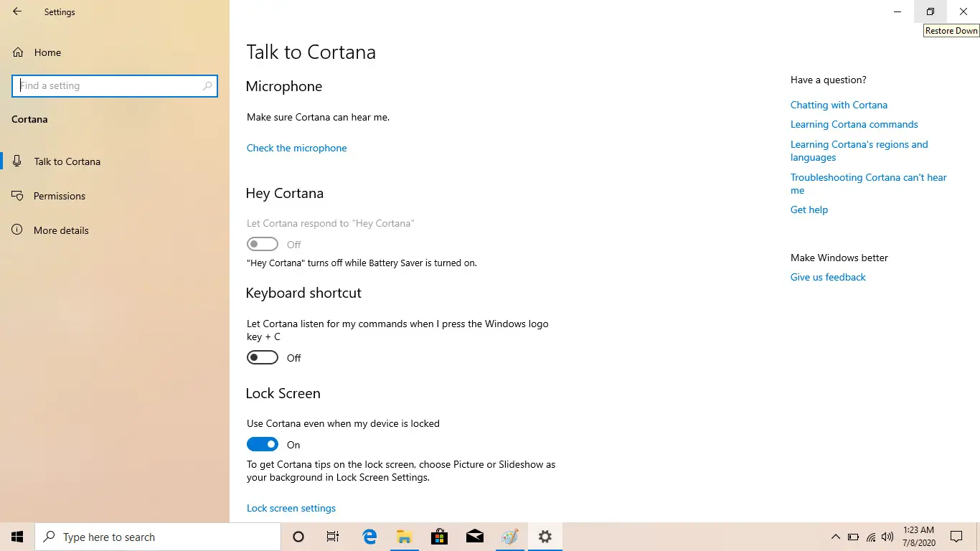
Task: Launch Paint 3D from the taskbar
Action: click(x=509, y=536)
